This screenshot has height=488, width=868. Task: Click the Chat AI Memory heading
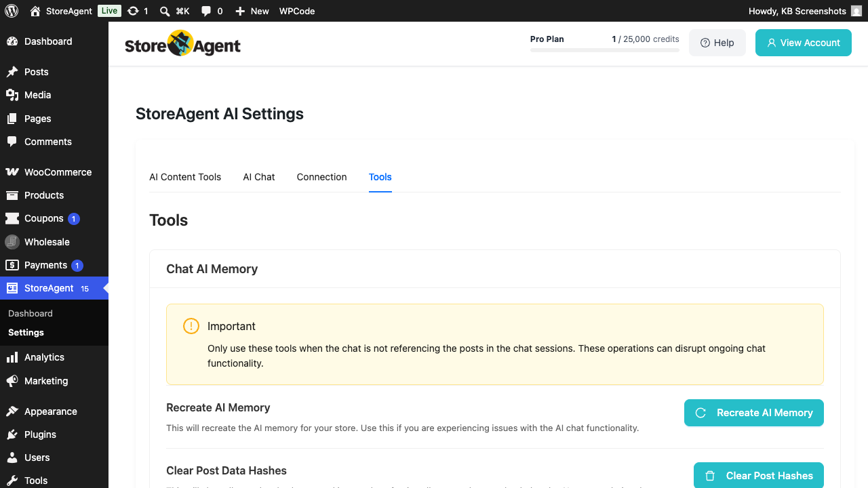click(x=212, y=269)
